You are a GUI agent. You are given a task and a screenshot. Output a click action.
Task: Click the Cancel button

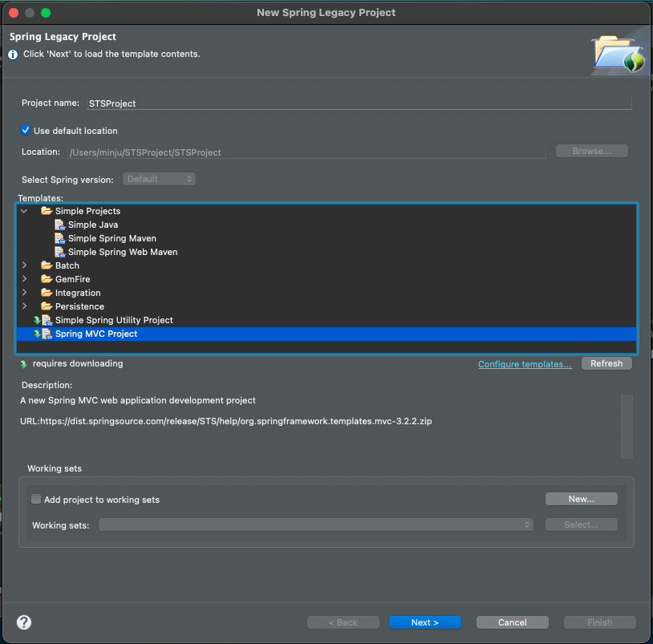pos(513,622)
